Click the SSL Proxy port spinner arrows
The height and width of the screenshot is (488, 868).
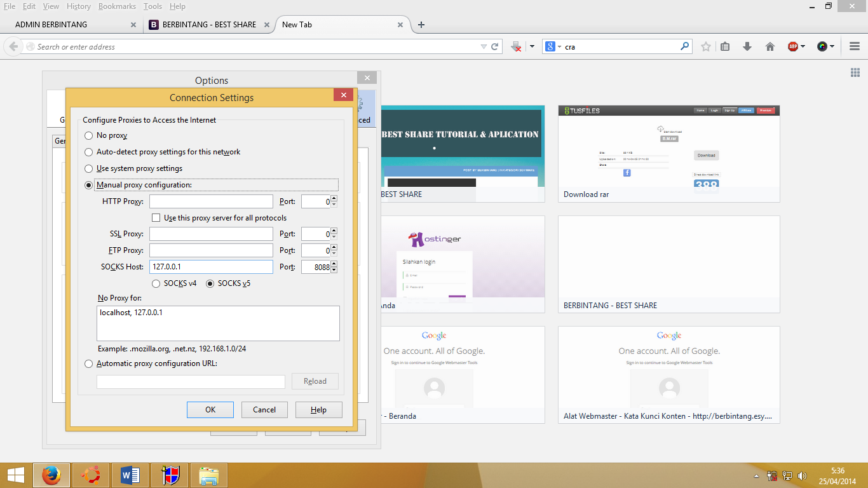(334, 234)
